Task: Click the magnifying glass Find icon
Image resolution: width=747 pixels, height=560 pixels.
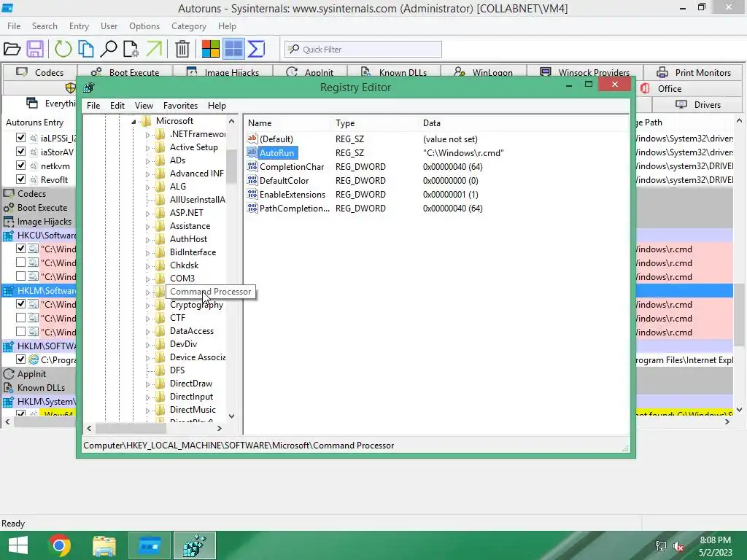Action: pos(109,49)
